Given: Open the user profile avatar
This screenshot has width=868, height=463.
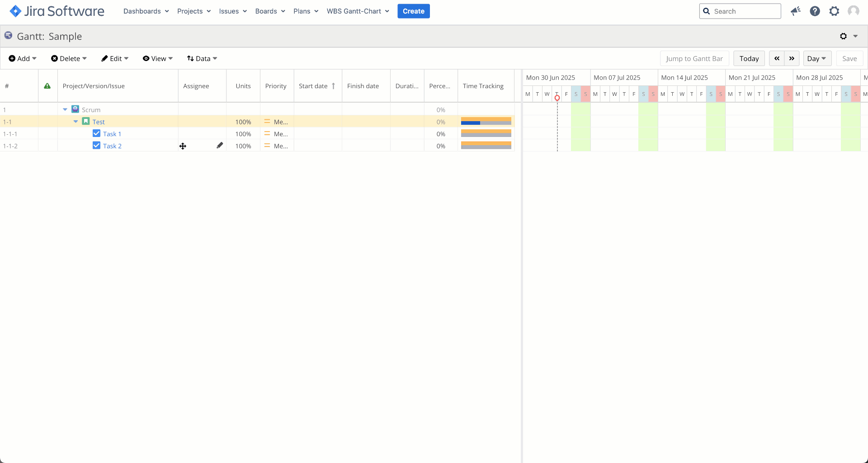Looking at the screenshot, I should [x=853, y=11].
